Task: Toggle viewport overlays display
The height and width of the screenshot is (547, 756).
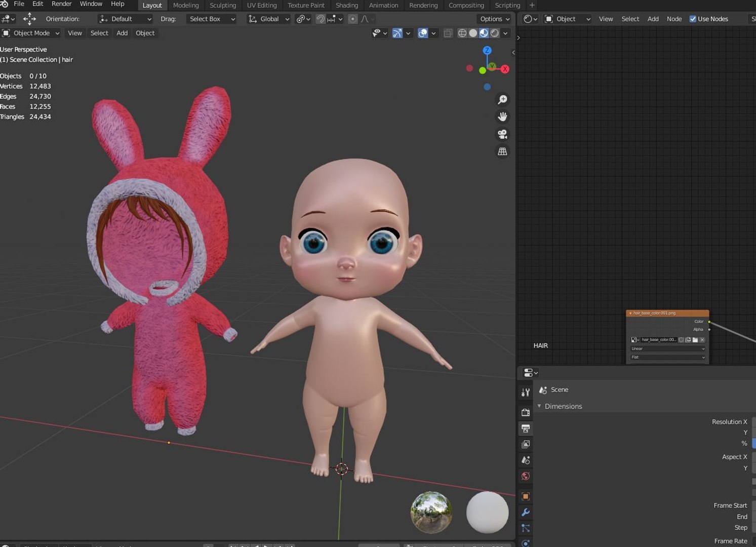Action: (x=423, y=33)
